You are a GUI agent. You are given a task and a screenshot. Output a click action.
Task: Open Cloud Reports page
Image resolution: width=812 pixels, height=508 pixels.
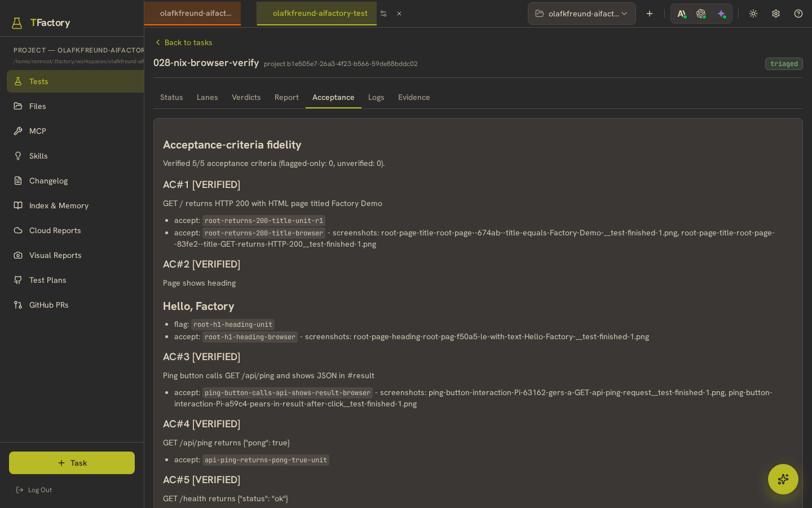tap(76, 230)
